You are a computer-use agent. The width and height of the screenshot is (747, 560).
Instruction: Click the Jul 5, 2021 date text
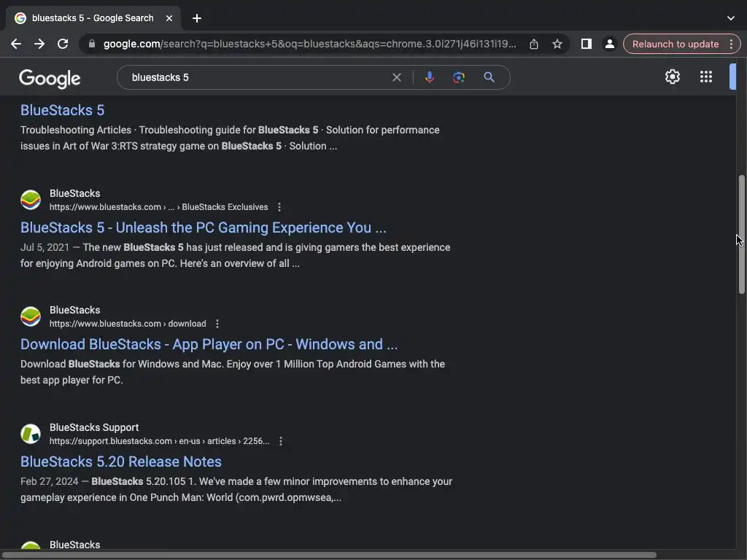(44, 248)
